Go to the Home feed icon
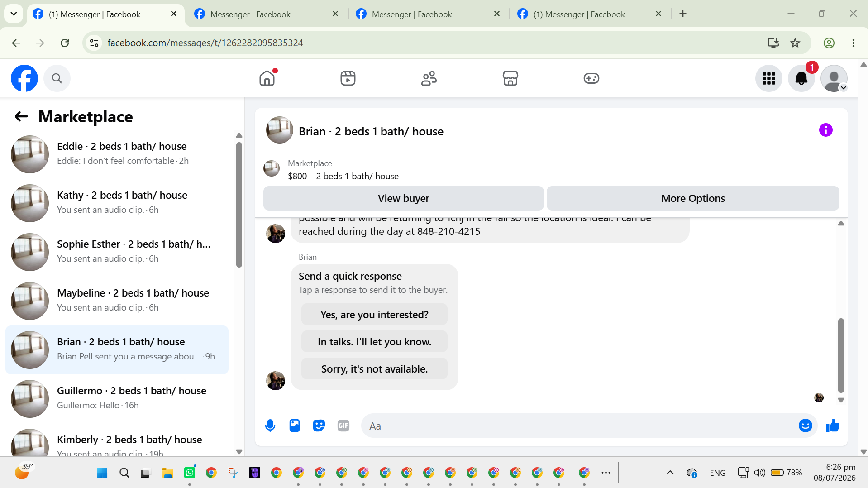Screen dimensions: 868x488 pyautogui.click(x=267, y=78)
